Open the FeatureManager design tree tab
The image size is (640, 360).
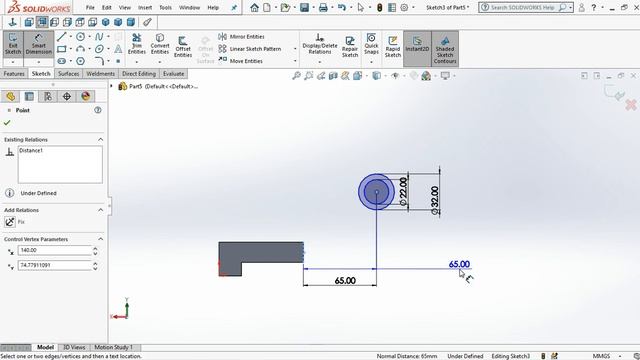pyautogui.click(x=11, y=96)
